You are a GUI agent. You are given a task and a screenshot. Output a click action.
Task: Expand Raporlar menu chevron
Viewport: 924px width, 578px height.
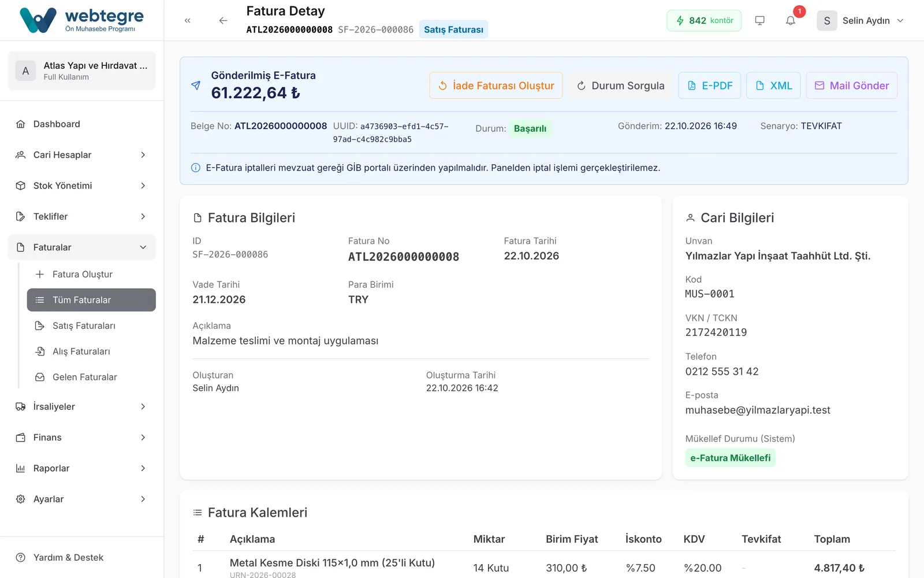click(143, 468)
